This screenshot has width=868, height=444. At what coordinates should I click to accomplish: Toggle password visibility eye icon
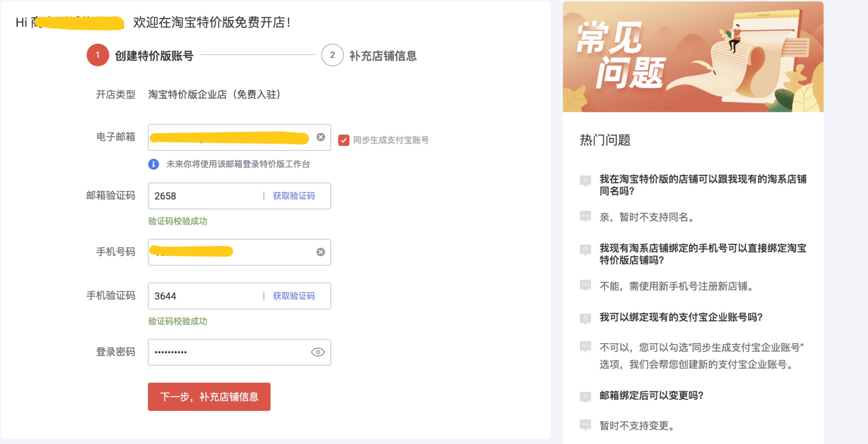click(318, 352)
